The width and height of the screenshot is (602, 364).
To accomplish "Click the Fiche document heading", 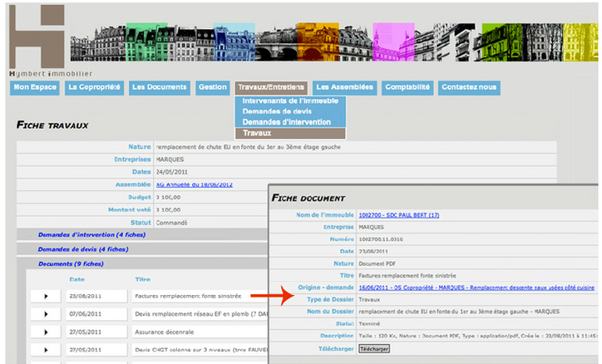I will tap(308, 199).
